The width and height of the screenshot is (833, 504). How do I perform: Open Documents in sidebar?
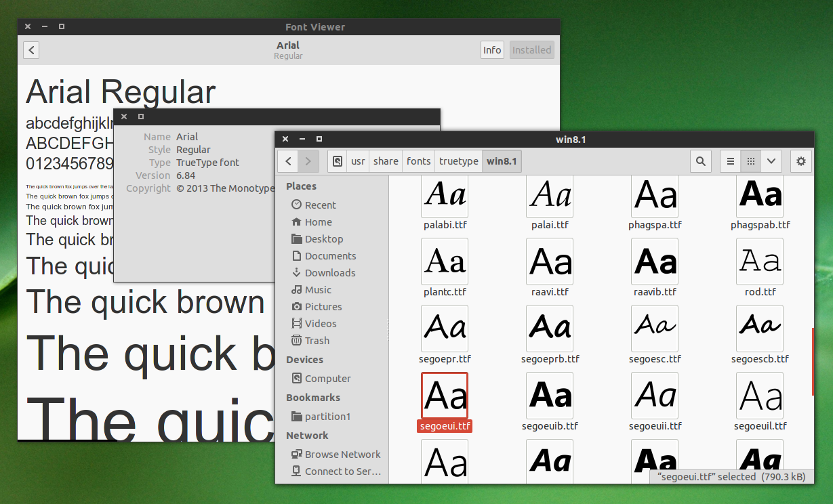(323, 255)
